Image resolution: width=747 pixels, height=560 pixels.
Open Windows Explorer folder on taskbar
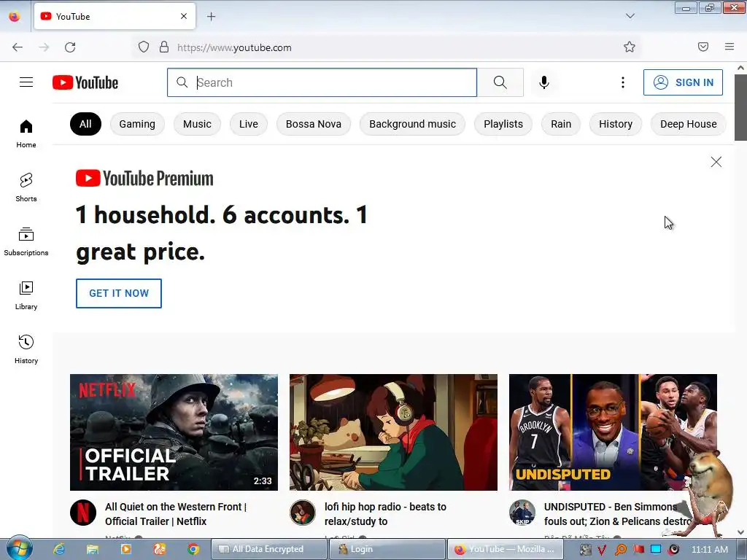point(93,549)
